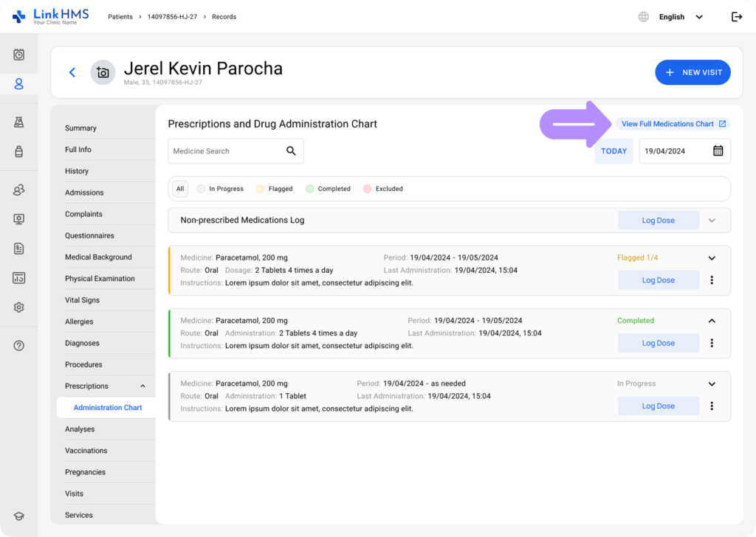756x537 pixels.
Task: Open Allergies in the patient menu
Action: (79, 322)
